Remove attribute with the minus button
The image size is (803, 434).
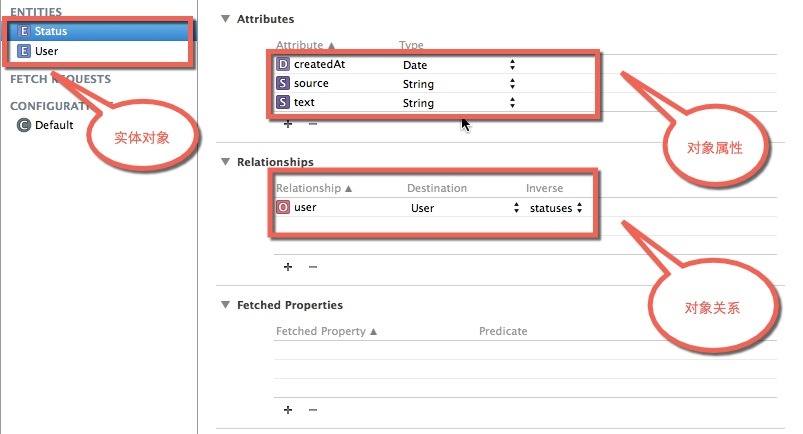coord(312,123)
